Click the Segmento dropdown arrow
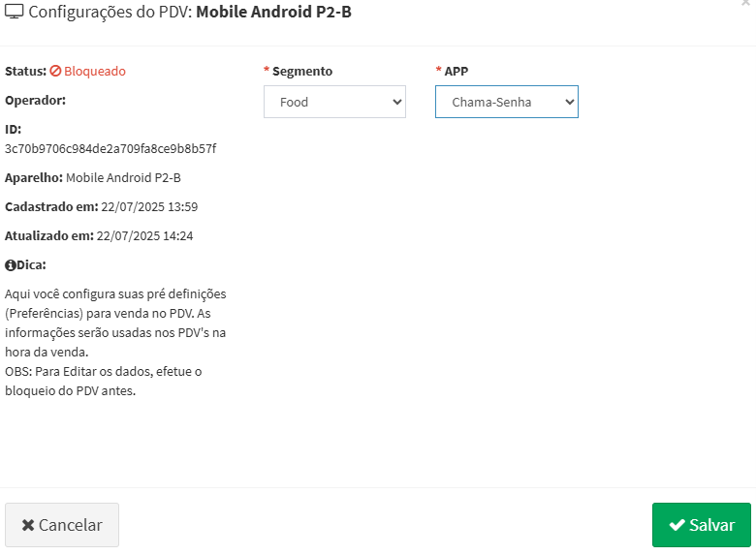The width and height of the screenshot is (756, 555). coord(396,102)
